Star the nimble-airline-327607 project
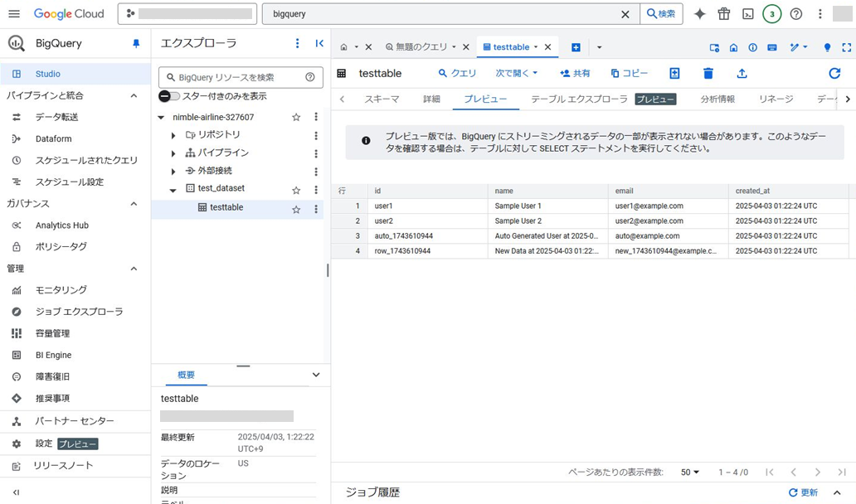 [296, 117]
